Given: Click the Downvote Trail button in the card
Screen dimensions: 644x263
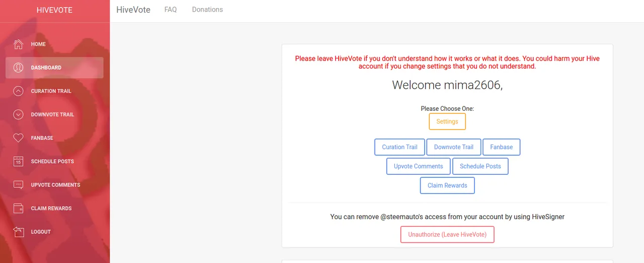Looking at the screenshot, I should (454, 147).
